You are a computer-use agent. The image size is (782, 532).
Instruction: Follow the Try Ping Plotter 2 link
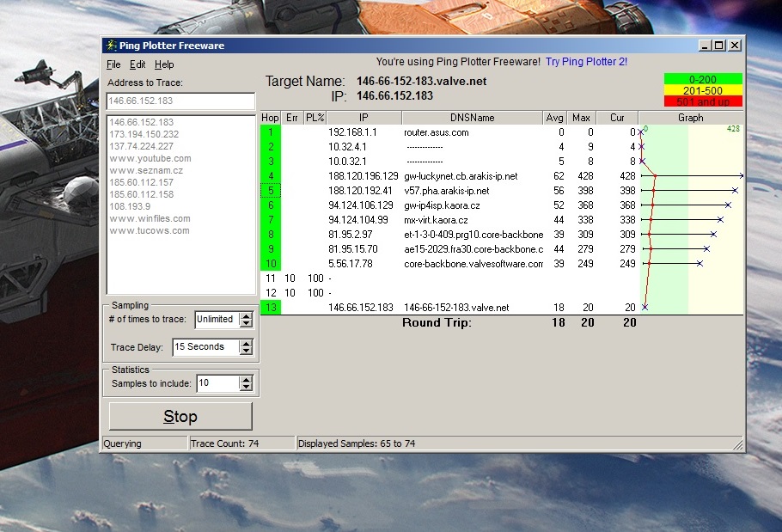click(x=586, y=62)
